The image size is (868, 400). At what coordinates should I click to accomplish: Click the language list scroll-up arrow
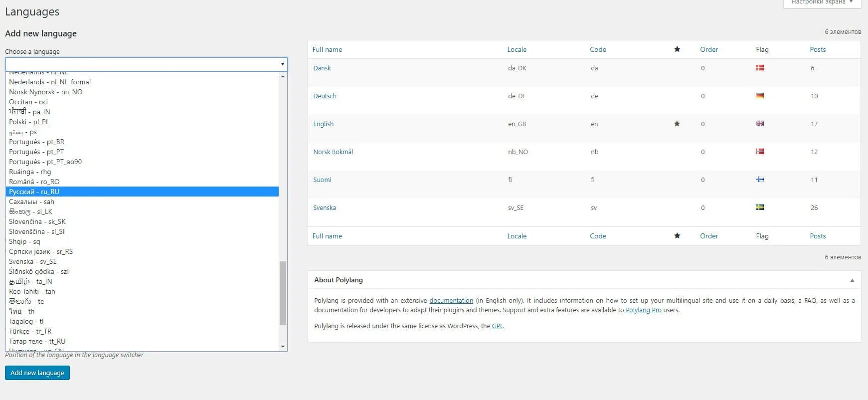click(x=283, y=76)
